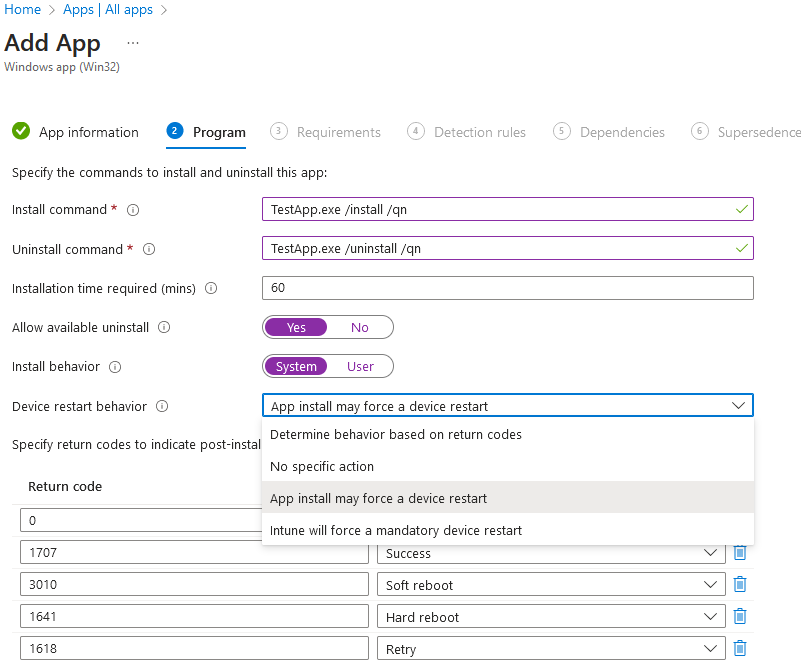Open All apps from the breadcrumb
The width and height of the screenshot is (801, 664).
point(128,9)
